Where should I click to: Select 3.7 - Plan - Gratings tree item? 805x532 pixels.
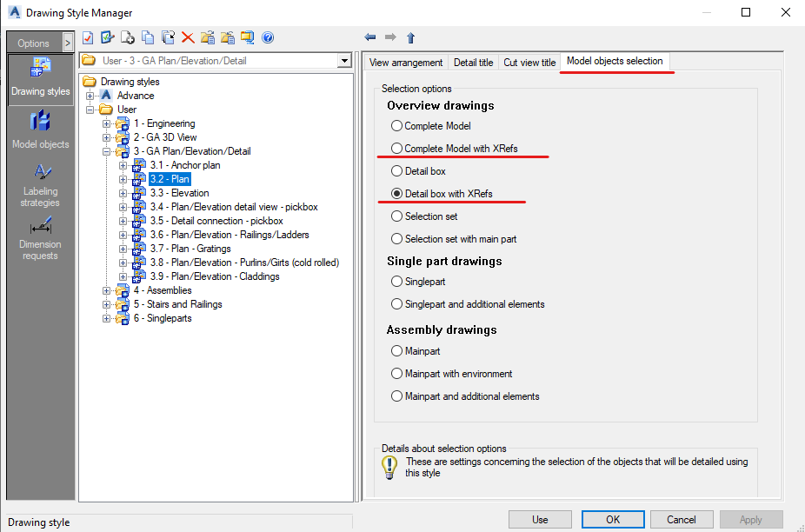point(190,249)
